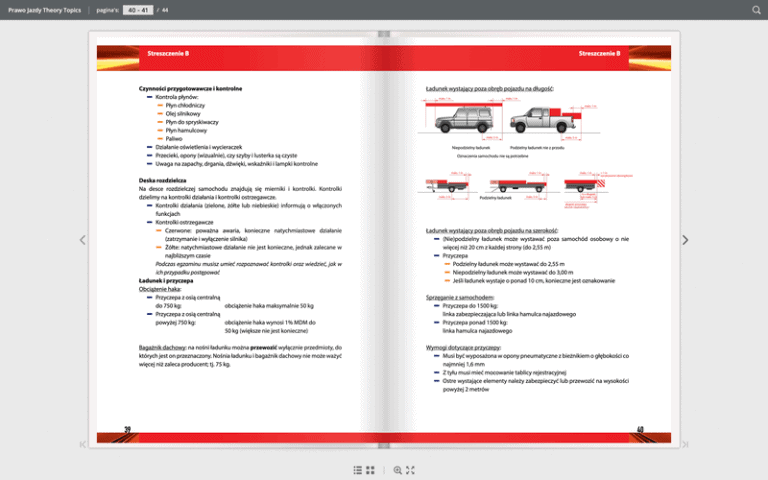Go to previous page arrow
Viewport: 768px width, 480px height.
pyautogui.click(x=82, y=240)
